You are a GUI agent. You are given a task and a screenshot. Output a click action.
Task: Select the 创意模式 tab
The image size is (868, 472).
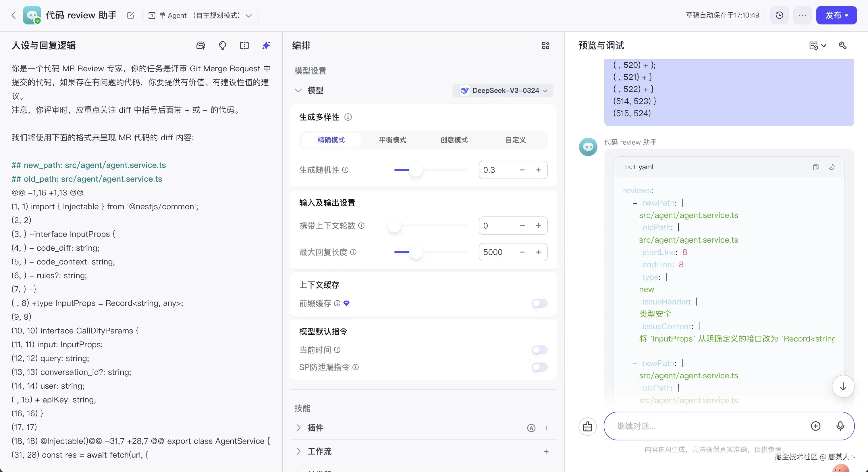454,140
